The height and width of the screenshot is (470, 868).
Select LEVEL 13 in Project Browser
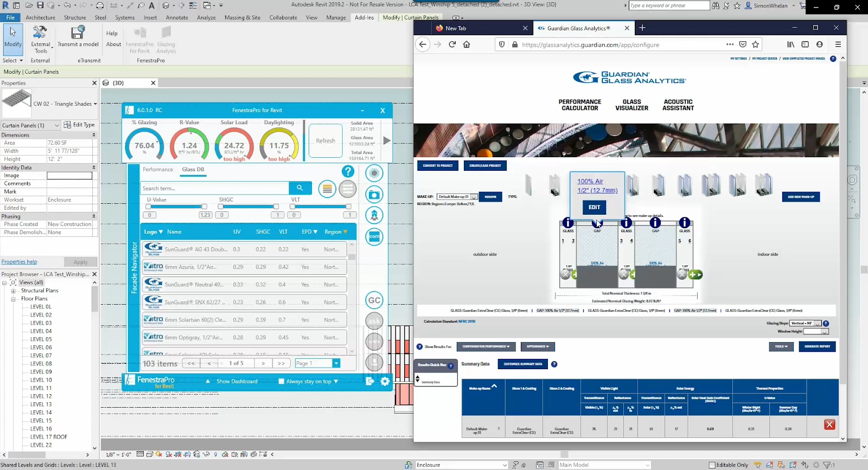(41, 404)
